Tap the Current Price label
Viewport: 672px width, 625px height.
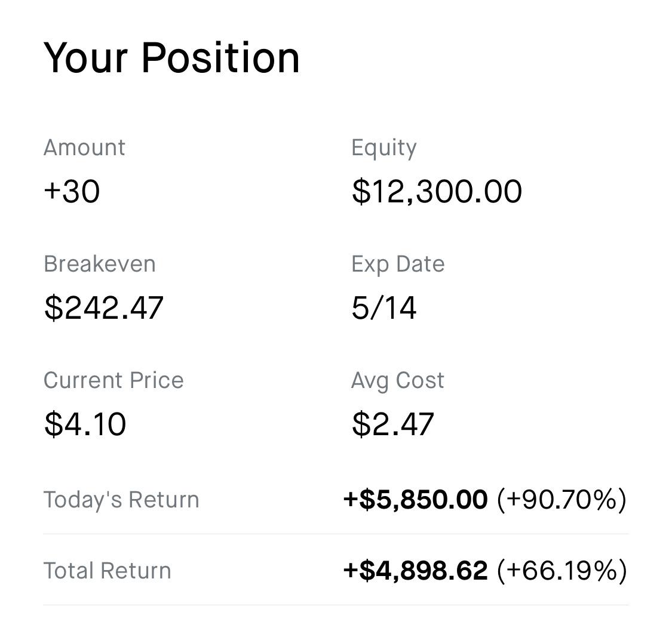(113, 380)
